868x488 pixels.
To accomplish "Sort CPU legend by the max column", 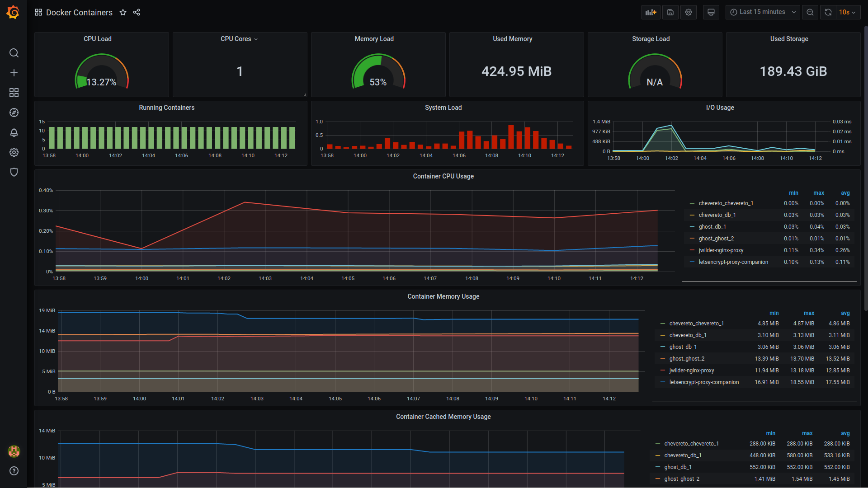I will pos(818,193).
